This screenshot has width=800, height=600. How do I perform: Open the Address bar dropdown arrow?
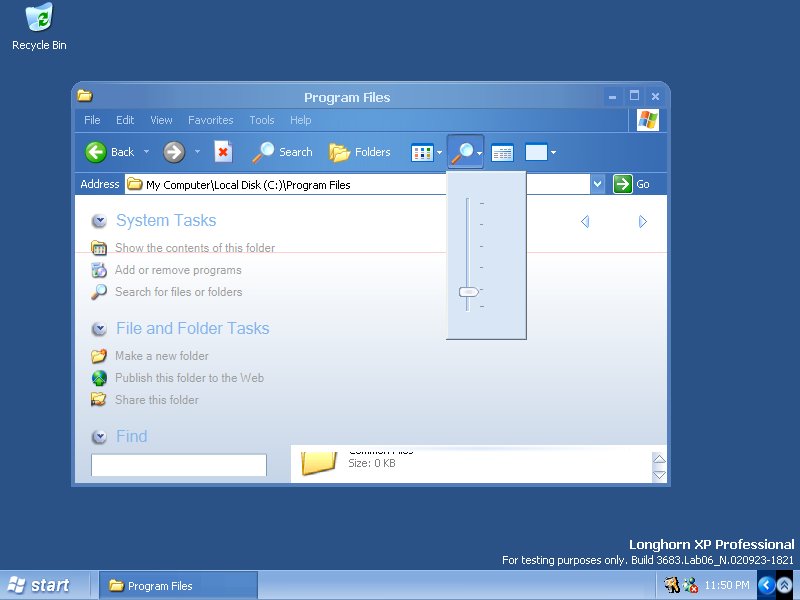point(598,184)
